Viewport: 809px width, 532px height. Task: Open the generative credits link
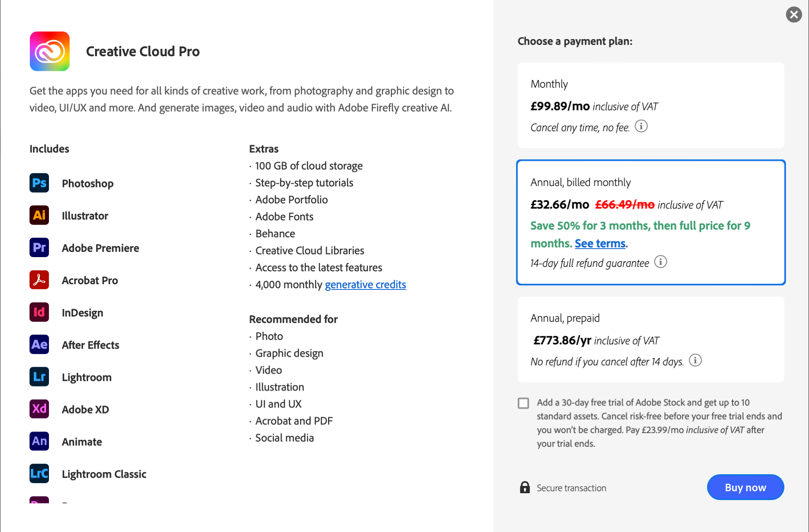[x=365, y=285]
